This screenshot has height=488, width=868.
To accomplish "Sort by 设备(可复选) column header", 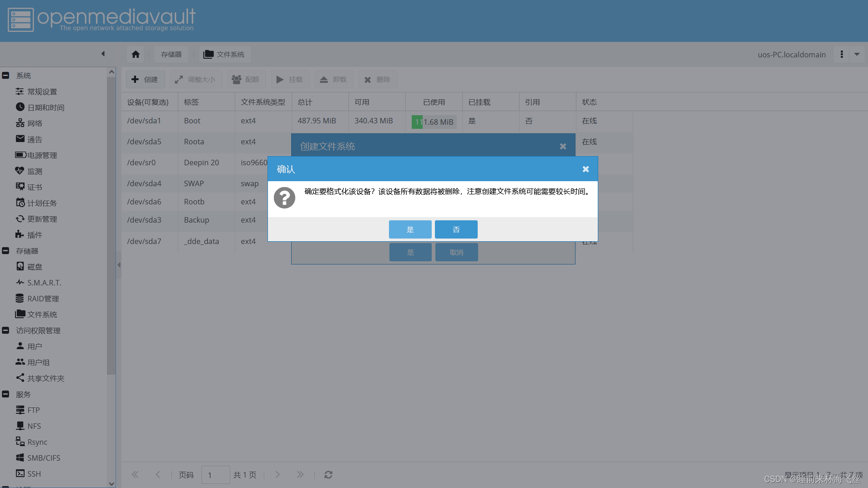I will click(150, 102).
